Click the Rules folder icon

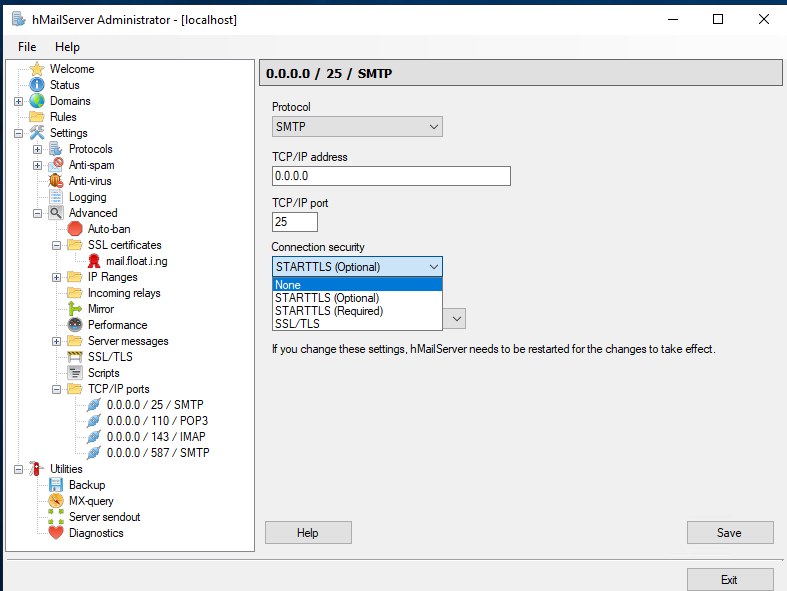[x=37, y=117]
